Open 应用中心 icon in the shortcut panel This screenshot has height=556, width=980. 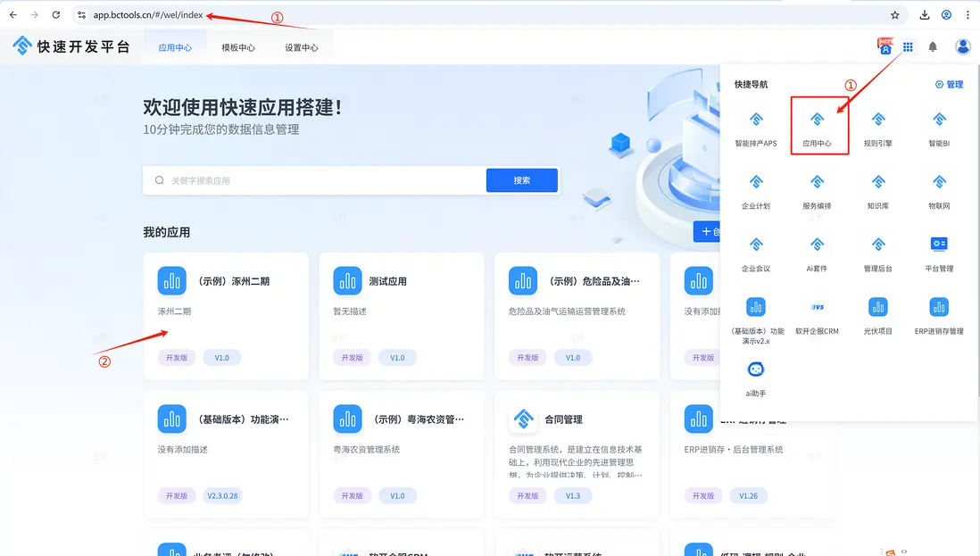pyautogui.click(x=817, y=125)
